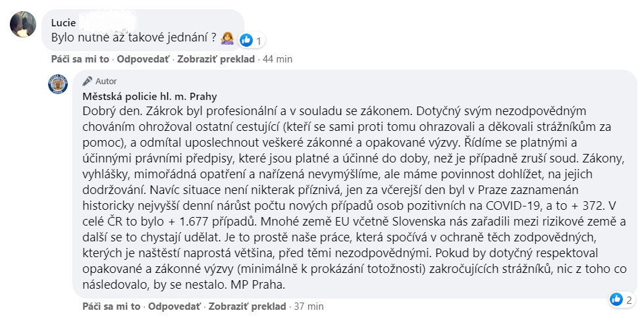Open reaction count 2 on police reply
This screenshot has width=644, height=317.
[x=629, y=301]
